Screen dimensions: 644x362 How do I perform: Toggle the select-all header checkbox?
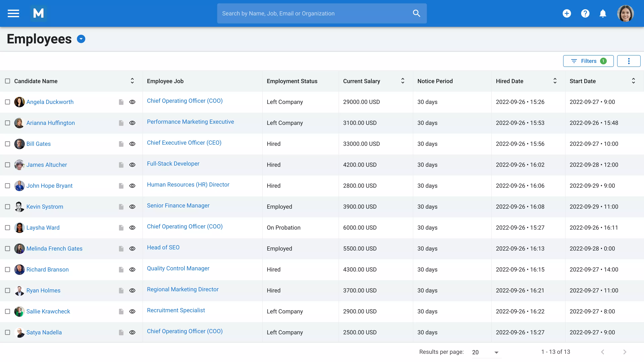8,81
